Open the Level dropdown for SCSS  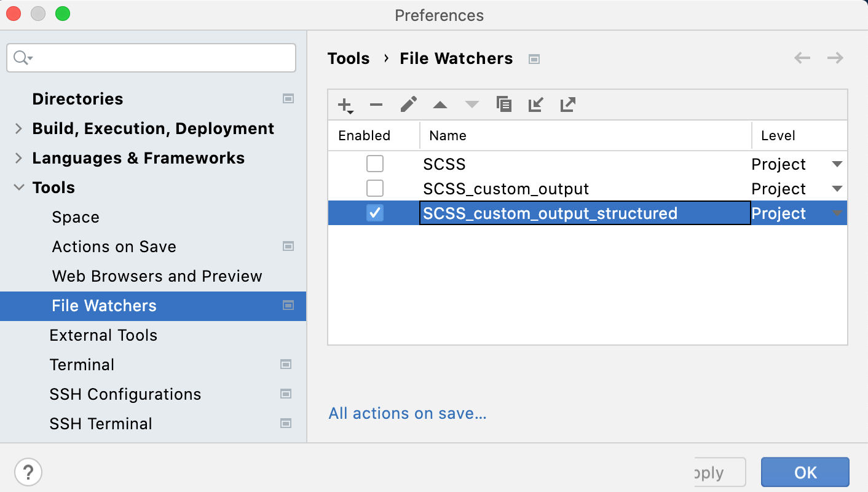[x=836, y=164]
